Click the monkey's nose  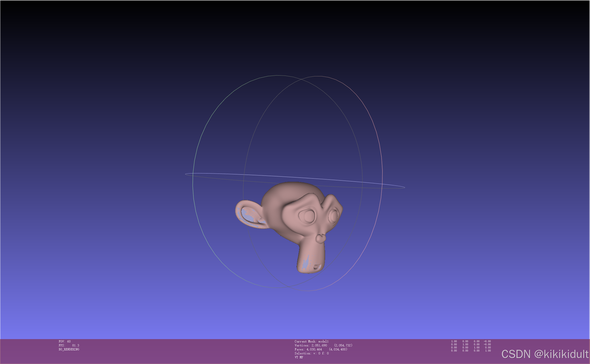pos(320,238)
